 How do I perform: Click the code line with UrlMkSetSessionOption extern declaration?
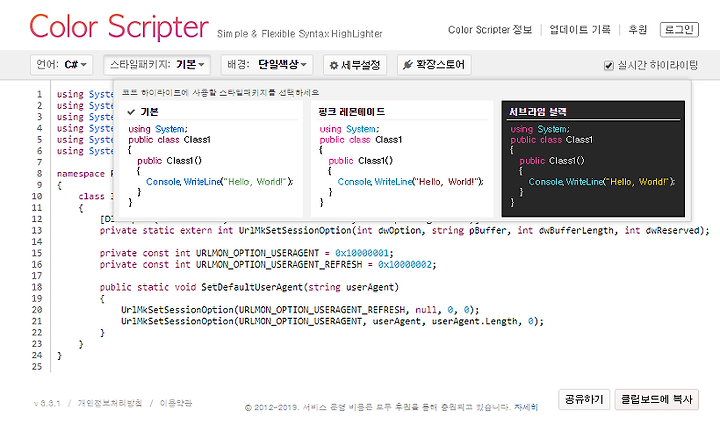405,231
